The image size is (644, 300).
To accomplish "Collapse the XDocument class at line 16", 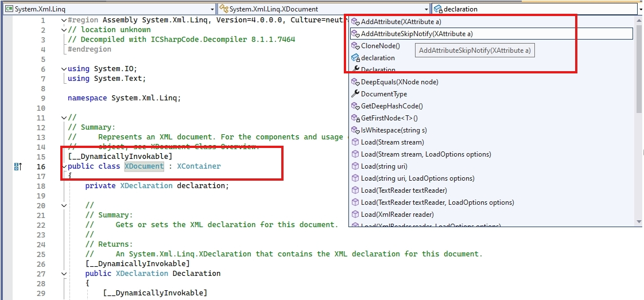I will click(x=63, y=166).
